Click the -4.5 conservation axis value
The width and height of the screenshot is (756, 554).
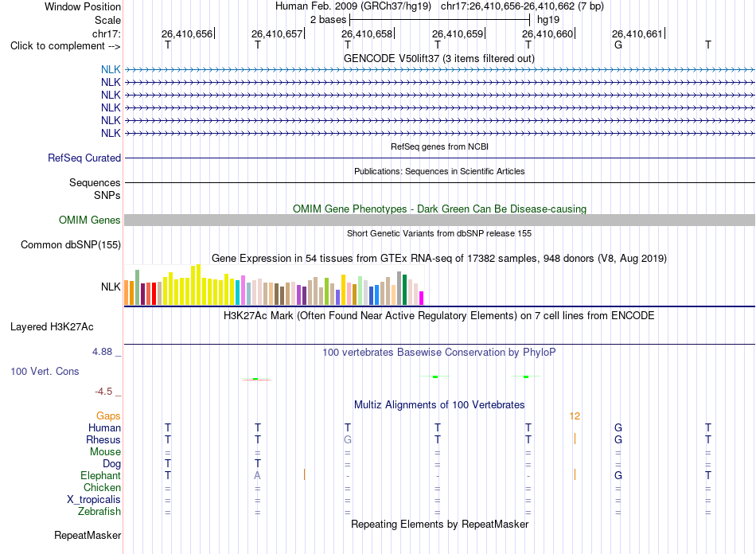click(x=103, y=392)
